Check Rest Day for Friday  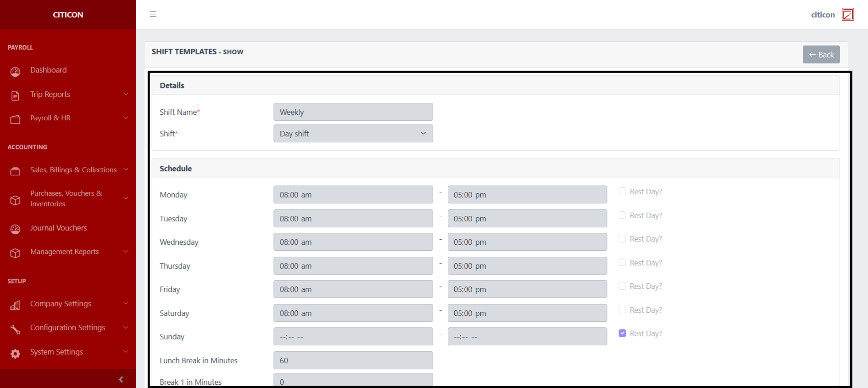[x=622, y=286]
